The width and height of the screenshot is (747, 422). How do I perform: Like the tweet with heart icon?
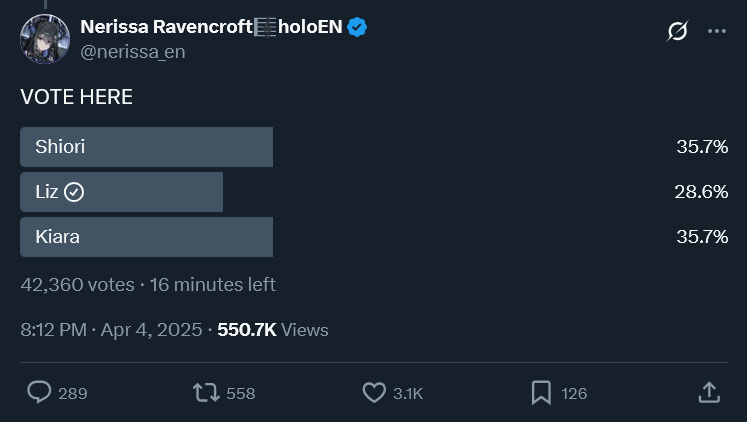pyautogui.click(x=374, y=393)
